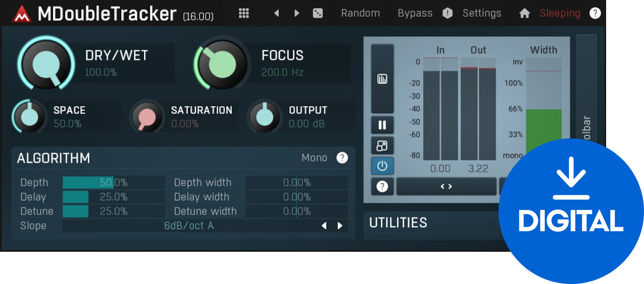
Task: Click the Toolbar vertical strip
Action: point(586,87)
